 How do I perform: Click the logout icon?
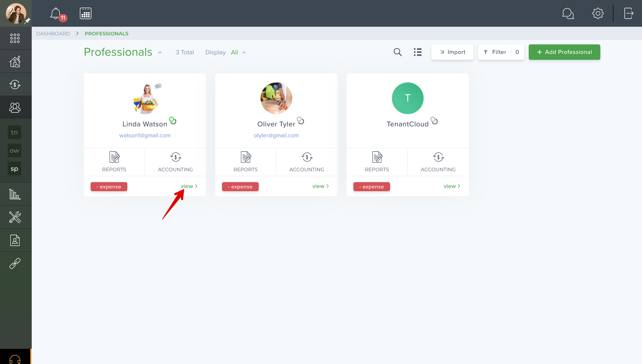(x=628, y=13)
